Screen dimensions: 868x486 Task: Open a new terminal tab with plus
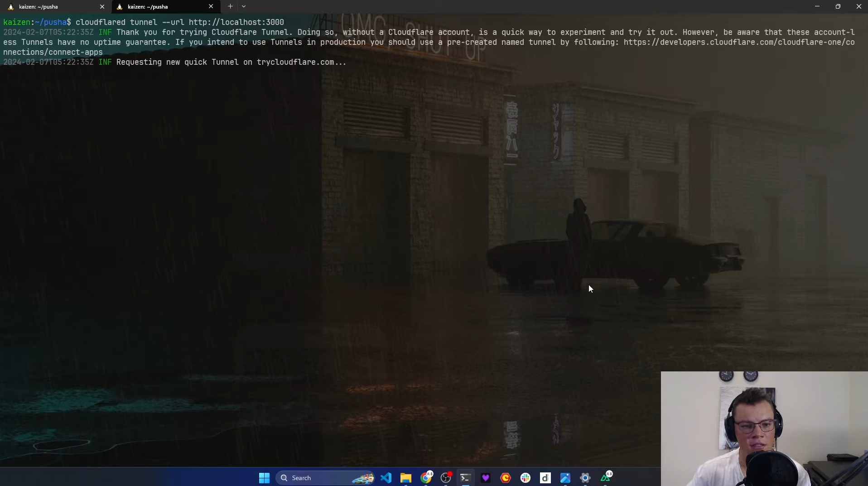click(x=230, y=6)
